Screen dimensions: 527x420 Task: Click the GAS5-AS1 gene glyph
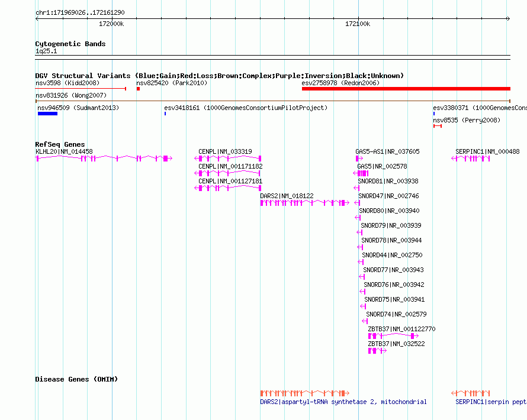(x=359, y=159)
